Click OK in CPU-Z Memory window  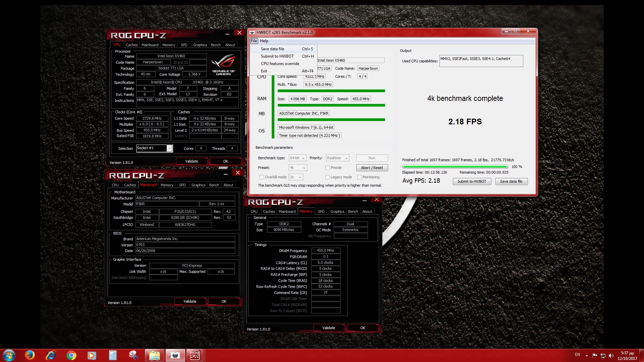click(x=363, y=328)
